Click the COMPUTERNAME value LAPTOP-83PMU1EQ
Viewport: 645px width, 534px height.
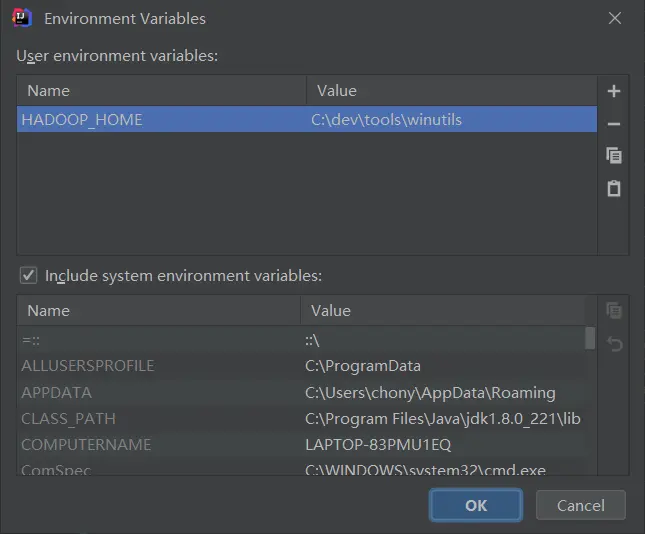pos(378,445)
